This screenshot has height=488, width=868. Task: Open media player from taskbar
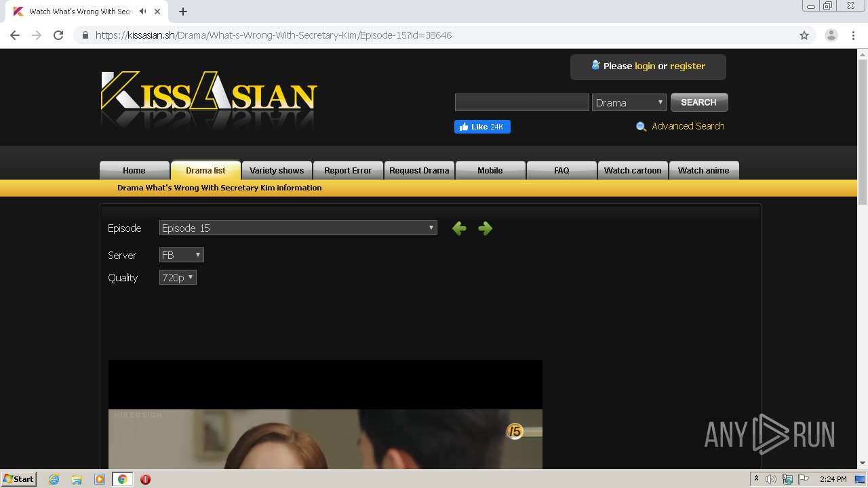point(100,479)
